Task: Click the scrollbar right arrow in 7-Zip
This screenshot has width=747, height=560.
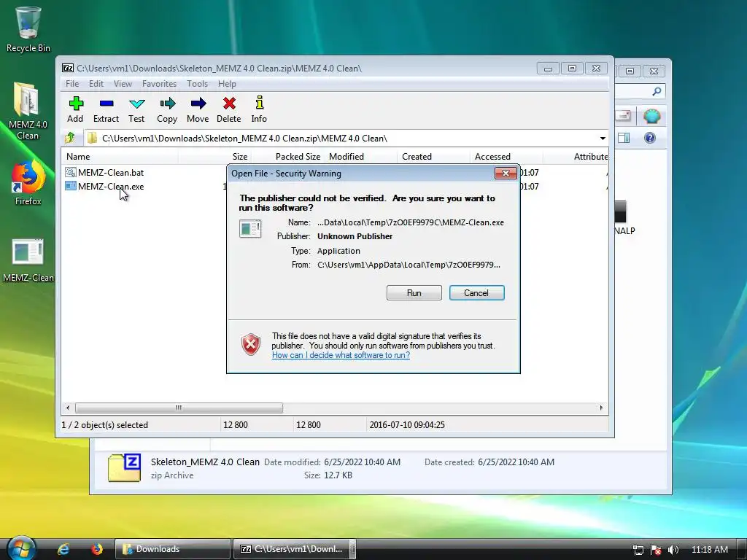Action: click(x=601, y=408)
